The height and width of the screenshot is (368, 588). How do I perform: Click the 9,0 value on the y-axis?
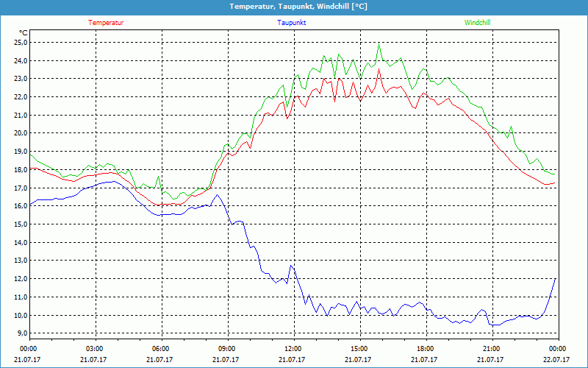pos(21,333)
